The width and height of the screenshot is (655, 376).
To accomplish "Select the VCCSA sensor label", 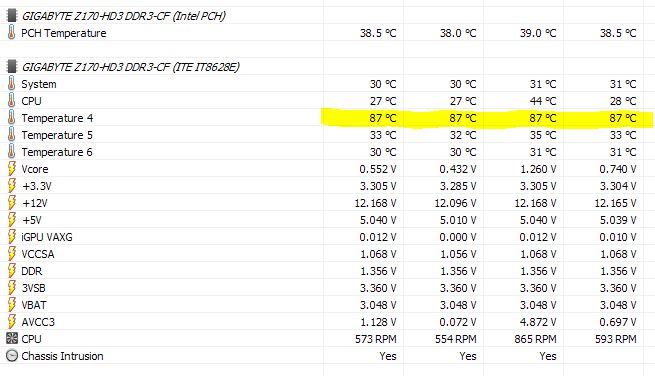I will [x=38, y=254].
